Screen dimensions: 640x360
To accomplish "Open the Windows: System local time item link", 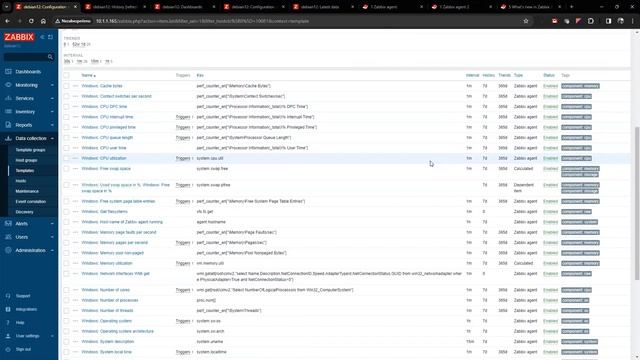I will pos(106,352).
